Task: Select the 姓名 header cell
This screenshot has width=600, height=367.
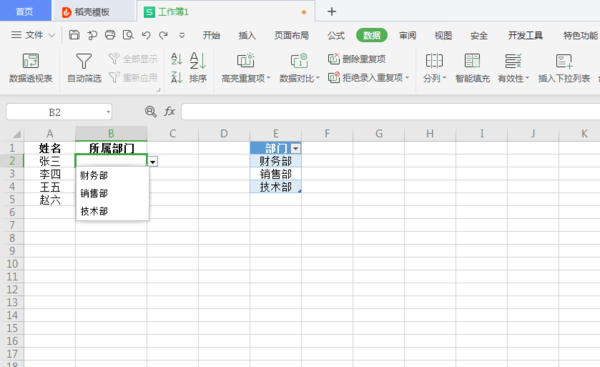Action: (50, 148)
